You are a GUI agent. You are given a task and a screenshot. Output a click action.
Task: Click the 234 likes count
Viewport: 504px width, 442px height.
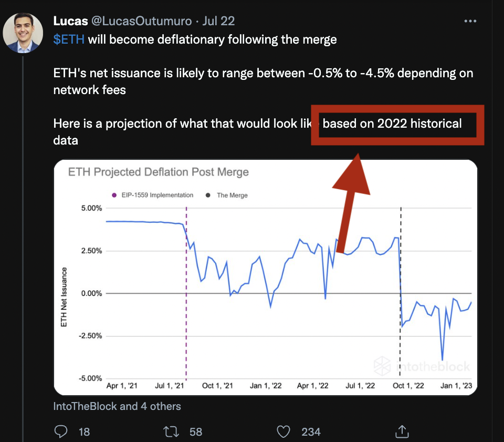click(x=311, y=432)
